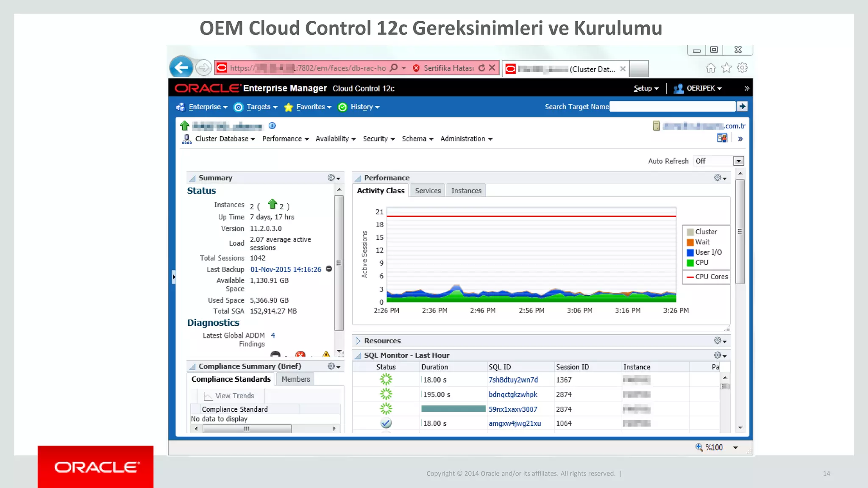This screenshot has width=868, height=488.
Task: Open the Summary panel gear options
Action: [x=334, y=178]
